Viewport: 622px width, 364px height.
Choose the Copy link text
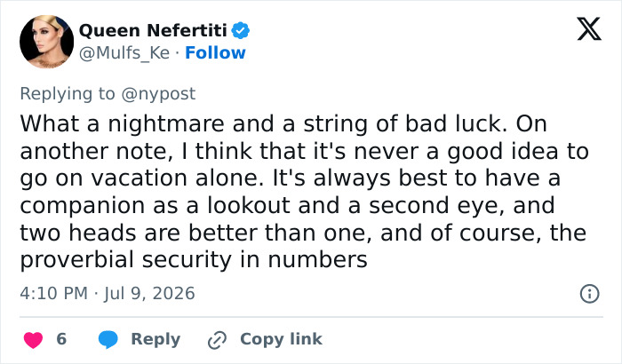pos(281,339)
